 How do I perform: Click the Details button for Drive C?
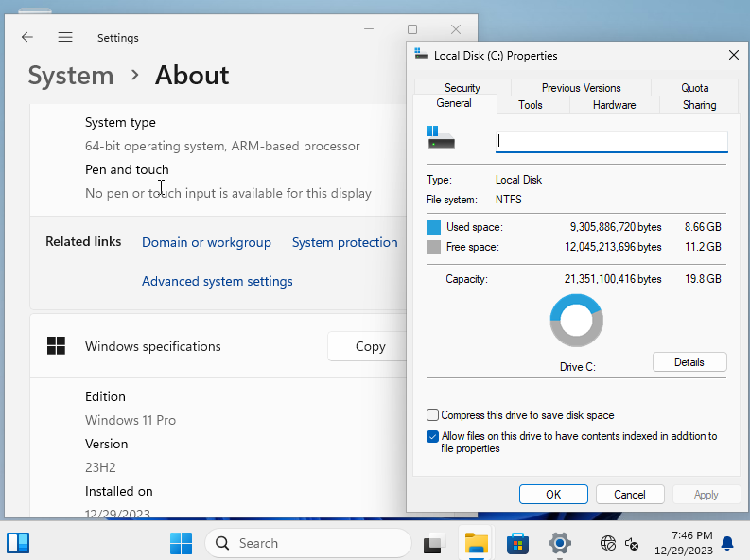click(x=689, y=361)
